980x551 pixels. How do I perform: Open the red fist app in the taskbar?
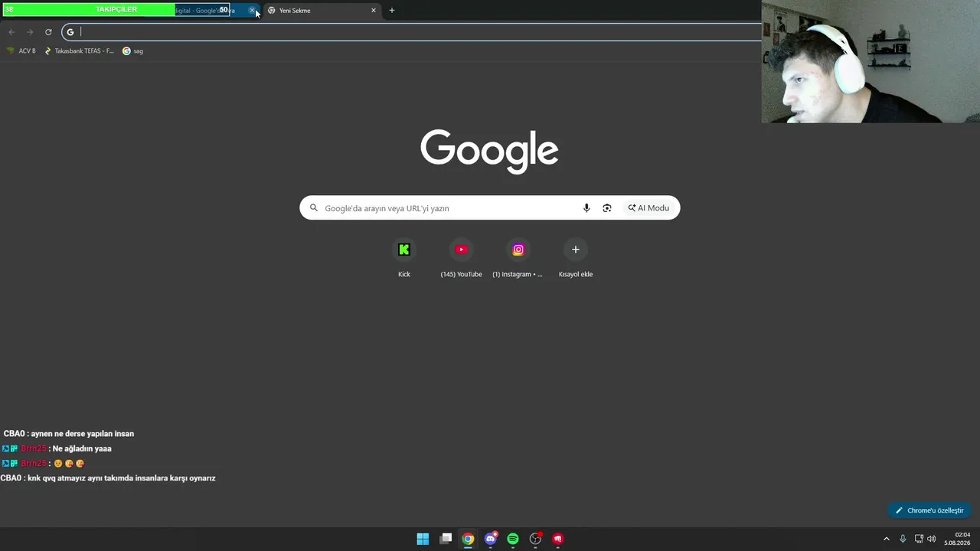558,539
